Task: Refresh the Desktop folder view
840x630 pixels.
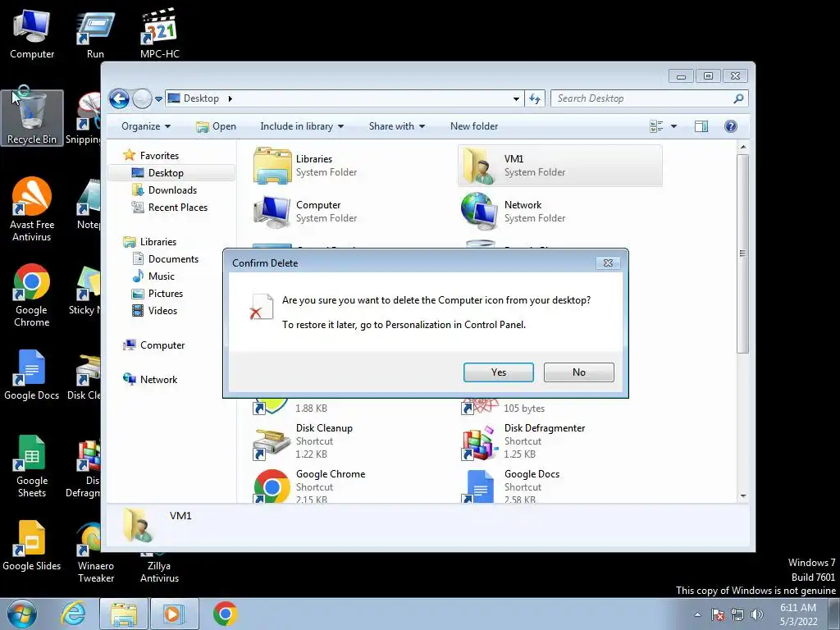Action: pos(535,98)
